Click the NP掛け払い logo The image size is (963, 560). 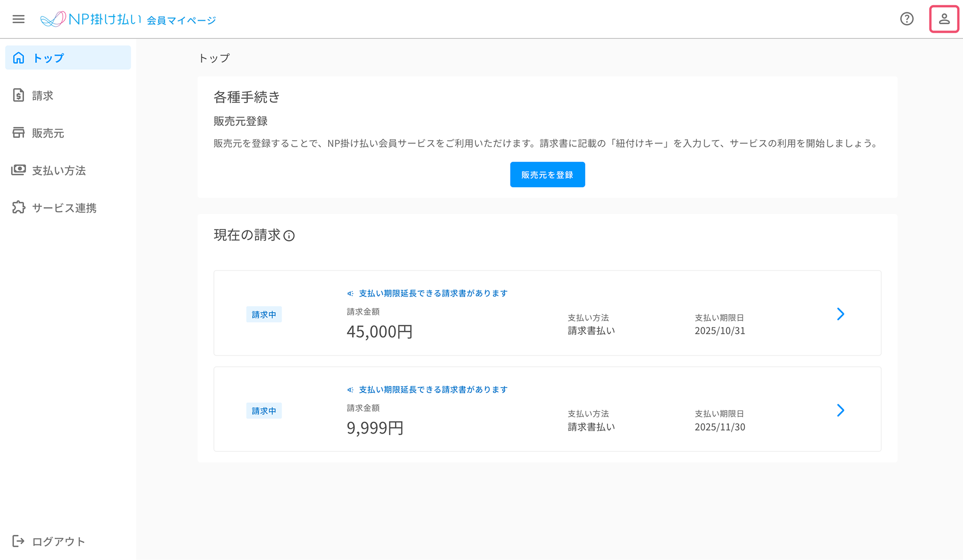(x=91, y=19)
